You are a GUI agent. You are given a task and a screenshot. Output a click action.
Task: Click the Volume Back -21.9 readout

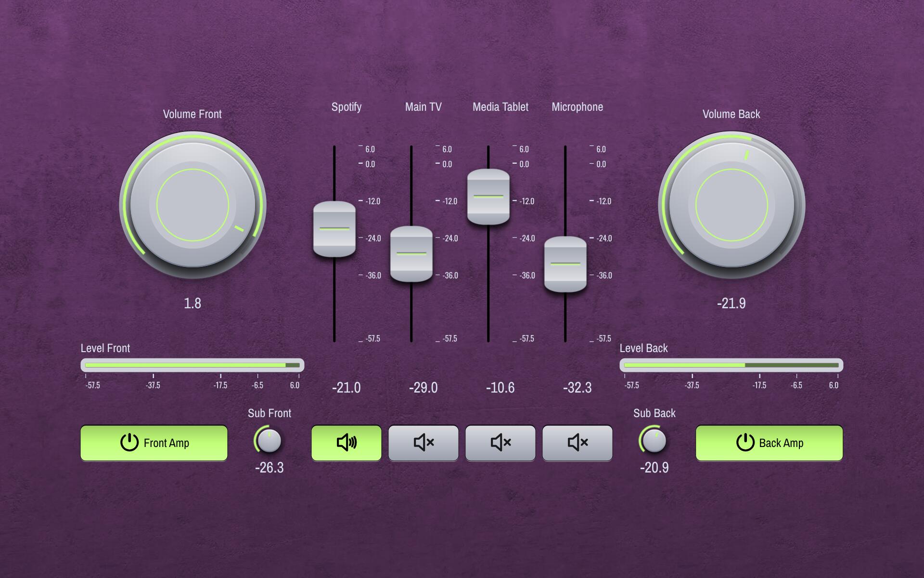pyautogui.click(x=731, y=303)
